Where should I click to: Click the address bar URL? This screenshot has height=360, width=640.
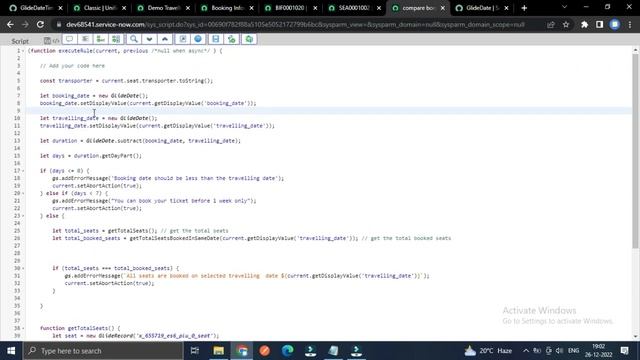295,24
